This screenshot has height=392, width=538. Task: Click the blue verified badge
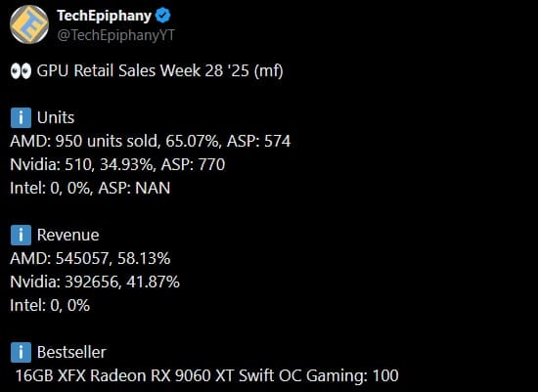(163, 16)
